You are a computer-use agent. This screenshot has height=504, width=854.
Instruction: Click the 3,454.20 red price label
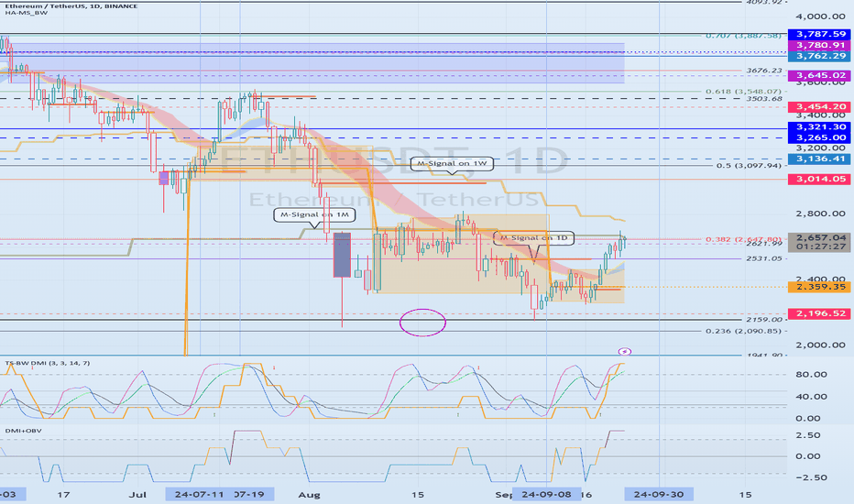[x=819, y=107]
